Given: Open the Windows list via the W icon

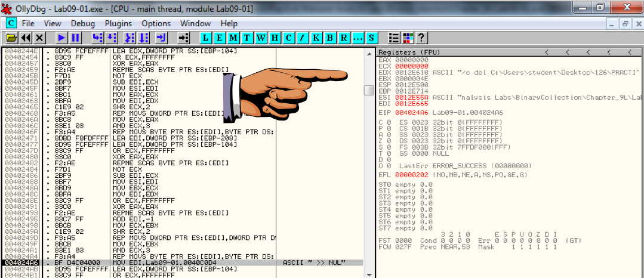Looking at the screenshot, I should coord(261,38).
